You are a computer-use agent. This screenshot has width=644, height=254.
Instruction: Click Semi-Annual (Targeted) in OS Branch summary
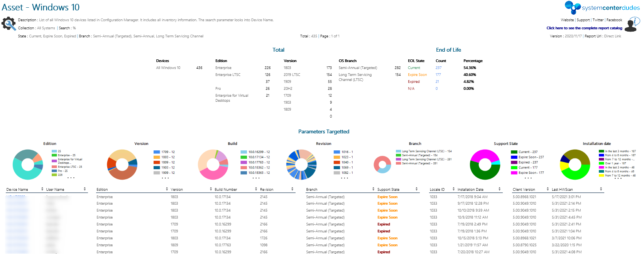[x=358, y=68]
